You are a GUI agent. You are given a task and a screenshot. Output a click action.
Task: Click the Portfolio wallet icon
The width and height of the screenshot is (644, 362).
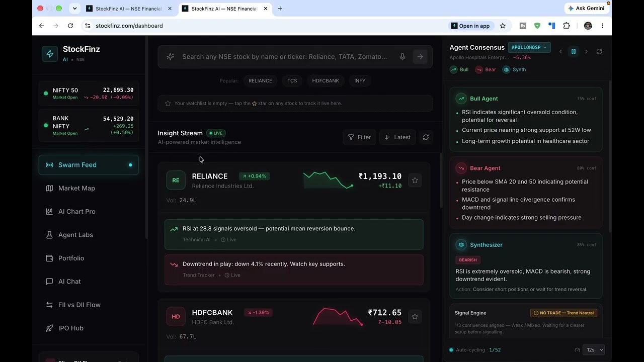(x=49, y=258)
